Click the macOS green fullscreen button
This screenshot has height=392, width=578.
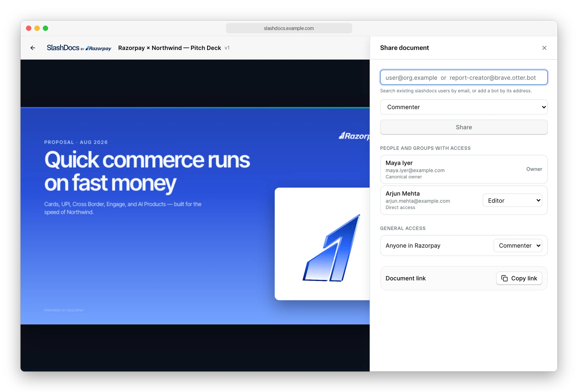click(x=46, y=28)
